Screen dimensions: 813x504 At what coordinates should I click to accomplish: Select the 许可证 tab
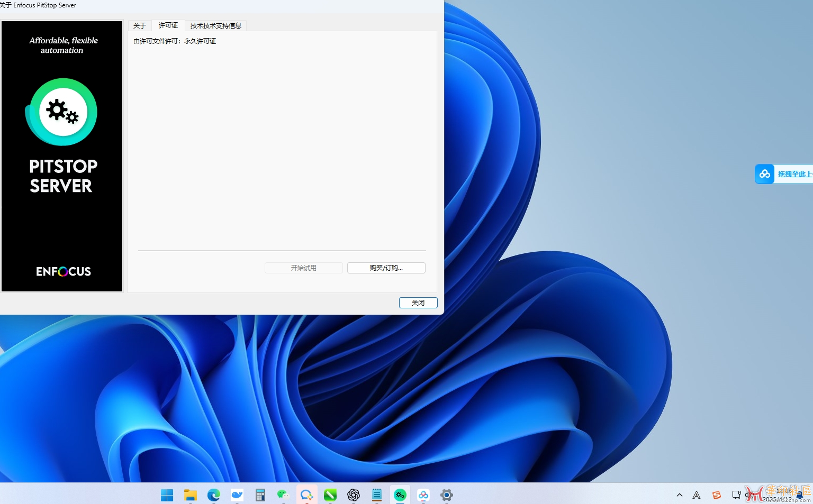168,25
